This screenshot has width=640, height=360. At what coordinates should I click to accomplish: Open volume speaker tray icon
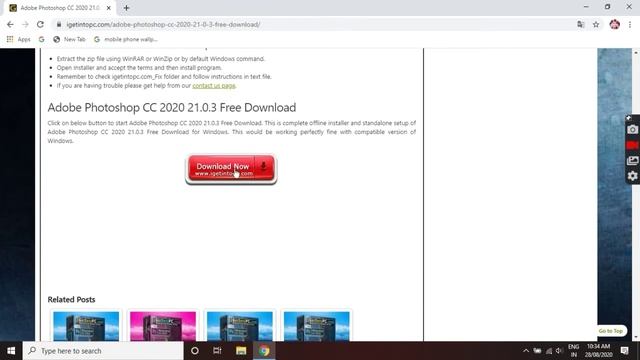tap(559, 351)
